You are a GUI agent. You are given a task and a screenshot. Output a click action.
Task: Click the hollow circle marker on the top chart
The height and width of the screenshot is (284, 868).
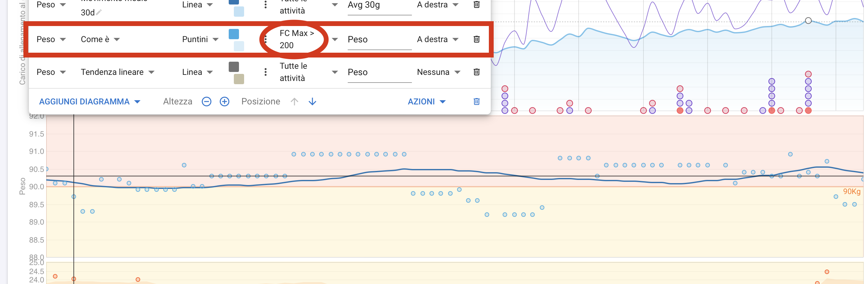click(808, 21)
